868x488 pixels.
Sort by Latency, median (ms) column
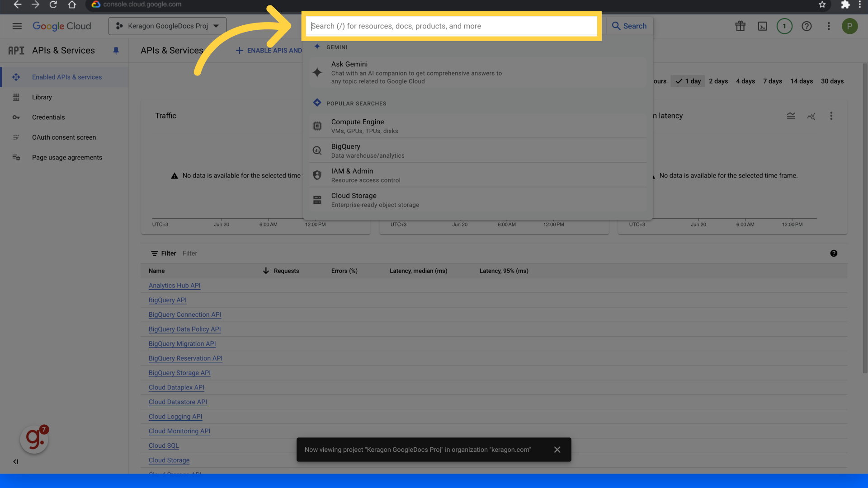(418, 271)
